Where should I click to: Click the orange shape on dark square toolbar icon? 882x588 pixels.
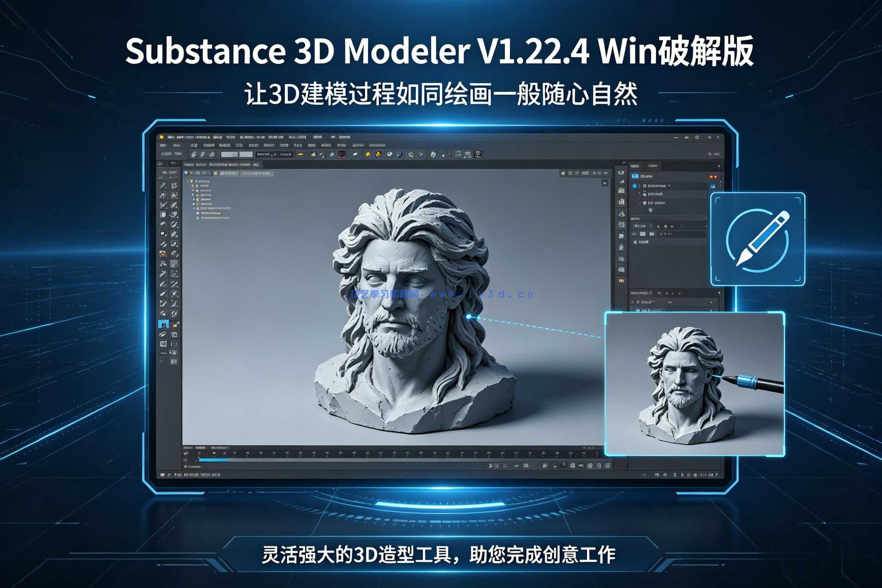pos(378,154)
